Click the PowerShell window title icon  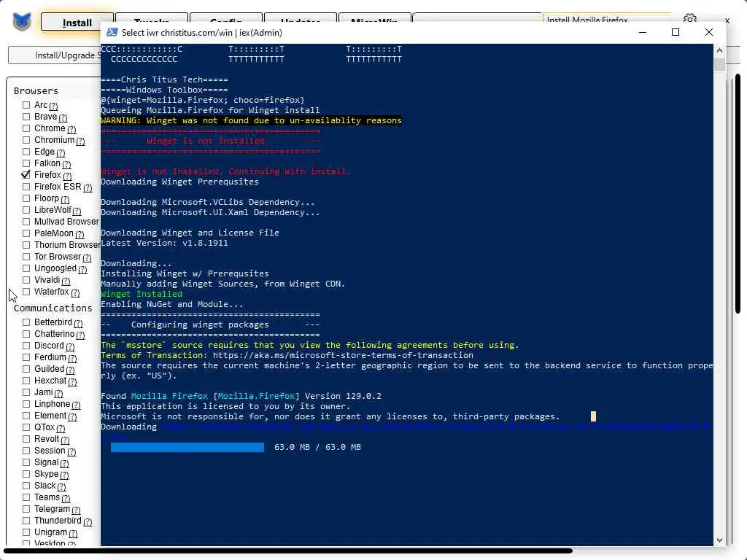tap(112, 32)
